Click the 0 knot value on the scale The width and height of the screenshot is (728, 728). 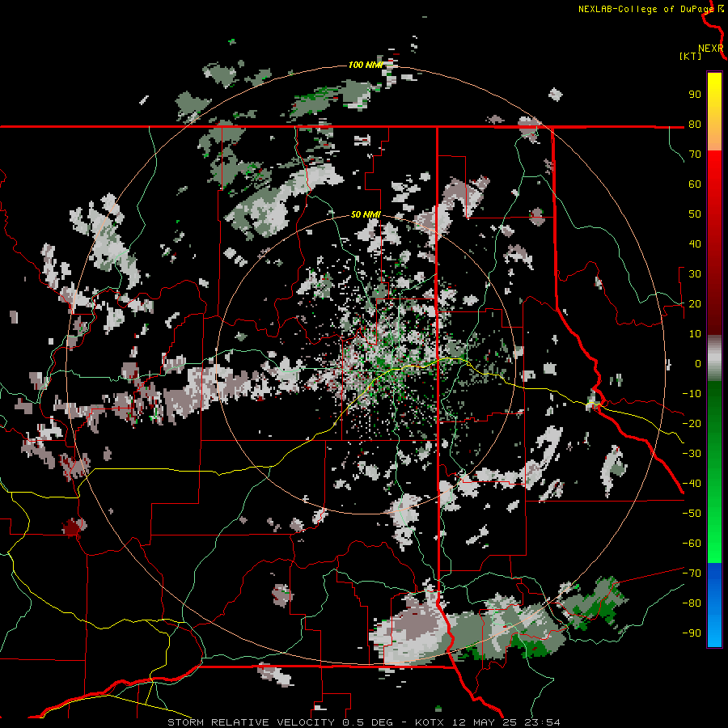698,364
